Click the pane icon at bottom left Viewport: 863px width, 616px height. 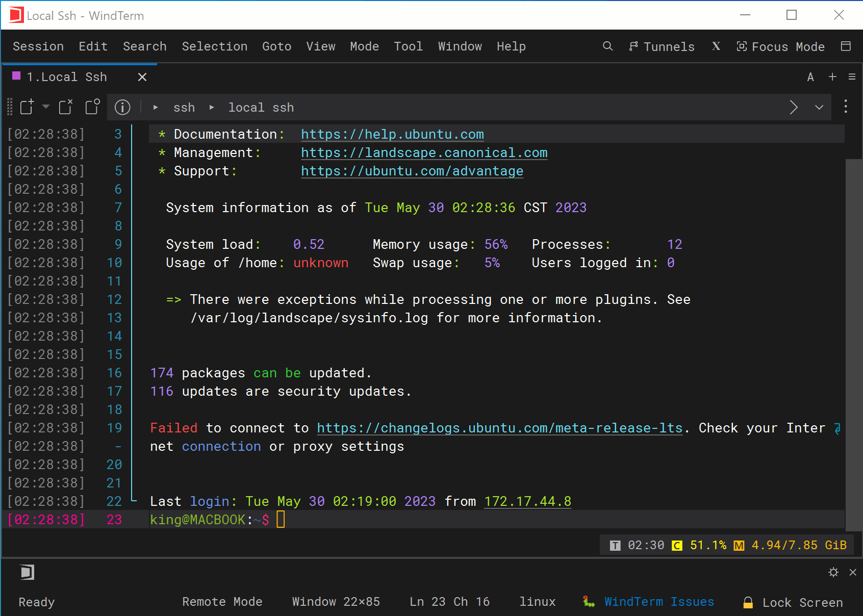click(x=27, y=572)
